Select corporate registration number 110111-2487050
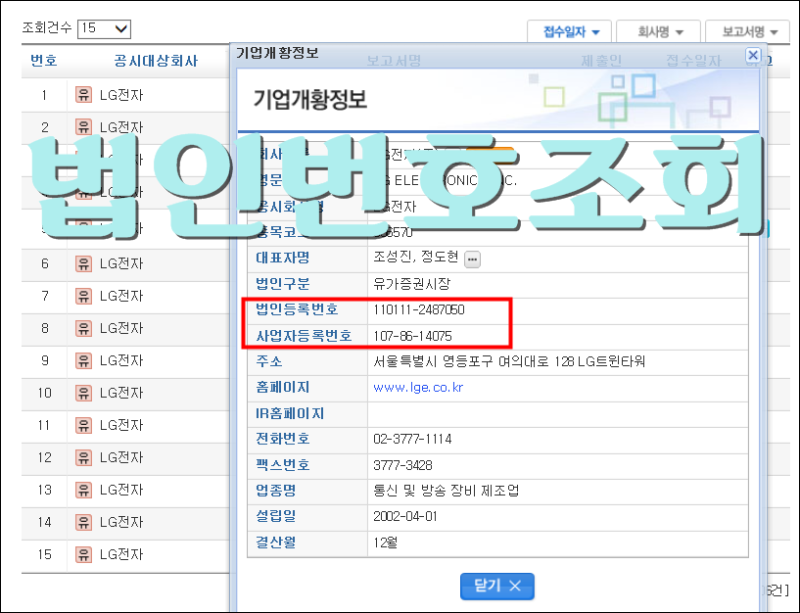800x613 pixels. [419, 310]
